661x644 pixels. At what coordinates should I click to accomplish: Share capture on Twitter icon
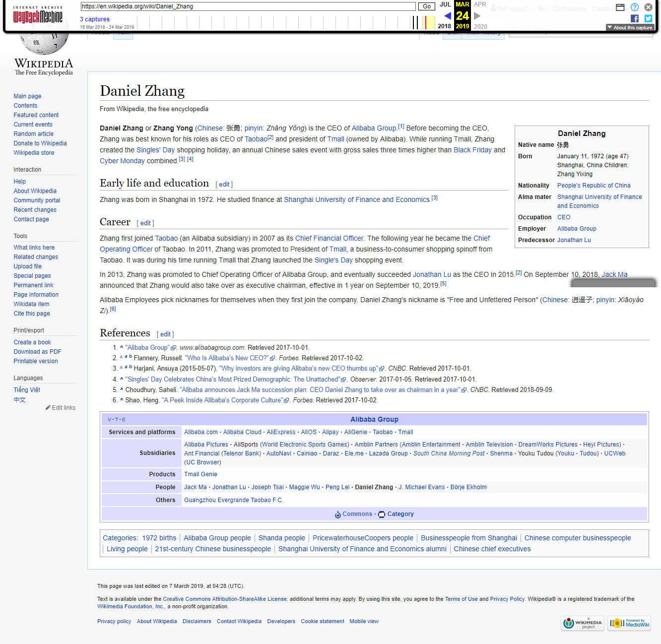click(x=648, y=18)
